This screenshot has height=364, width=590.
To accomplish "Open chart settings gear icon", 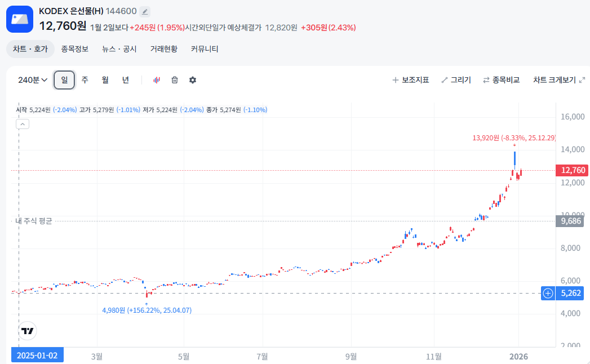I will coord(193,80).
